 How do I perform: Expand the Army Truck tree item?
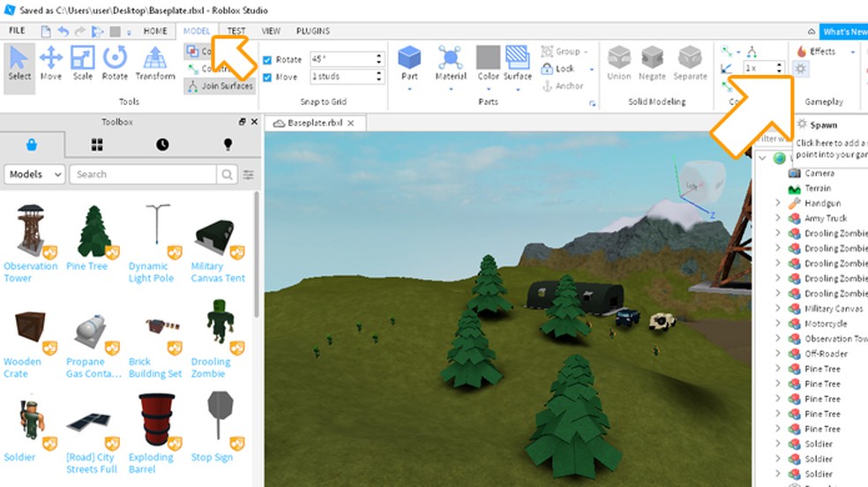click(777, 218)
